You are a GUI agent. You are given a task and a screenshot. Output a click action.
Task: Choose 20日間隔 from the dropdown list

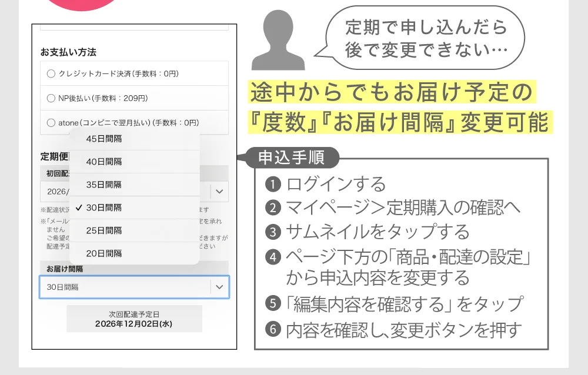pyautogui.click(x=134, y=253)
